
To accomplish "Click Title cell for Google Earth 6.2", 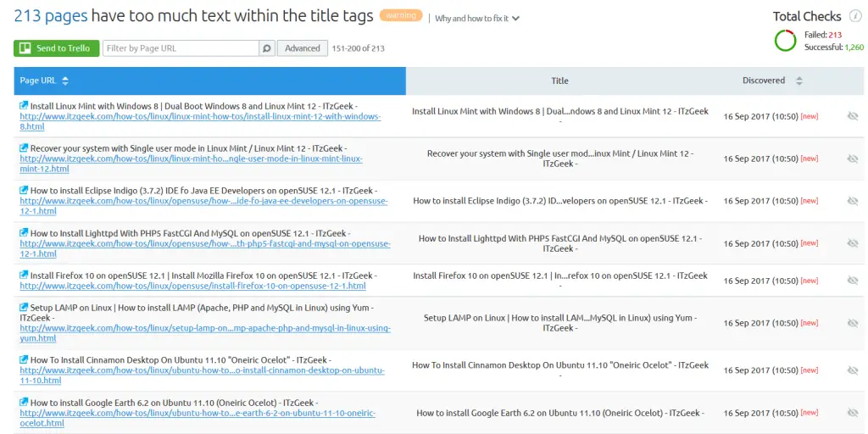I will (560, 413).
